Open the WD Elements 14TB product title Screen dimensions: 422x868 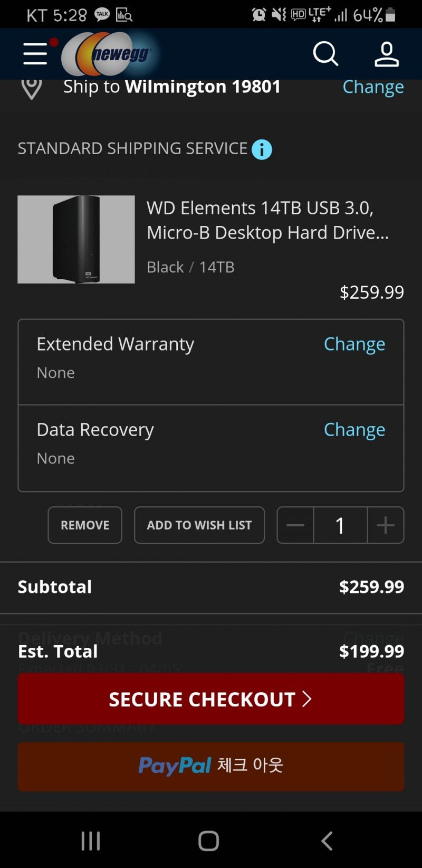click(268, 220)
